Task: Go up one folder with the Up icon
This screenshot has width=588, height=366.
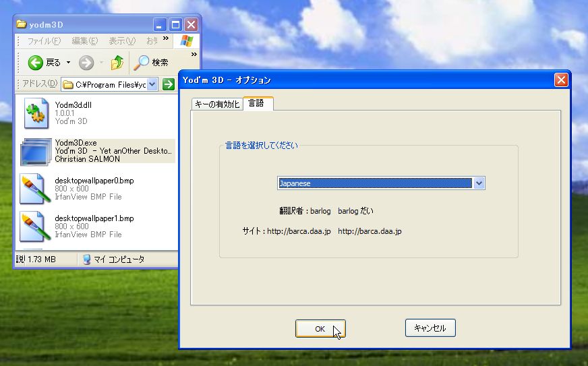Action: click(117, 63)
